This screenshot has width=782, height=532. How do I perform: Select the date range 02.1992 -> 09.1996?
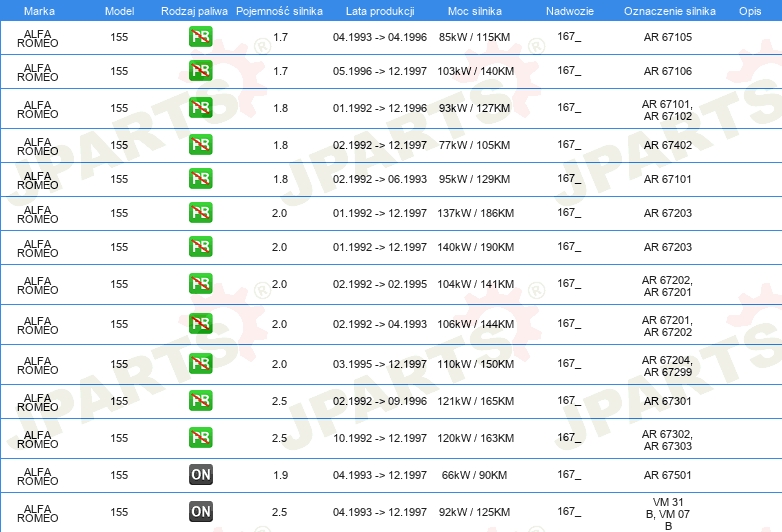[x=380, y=401]
